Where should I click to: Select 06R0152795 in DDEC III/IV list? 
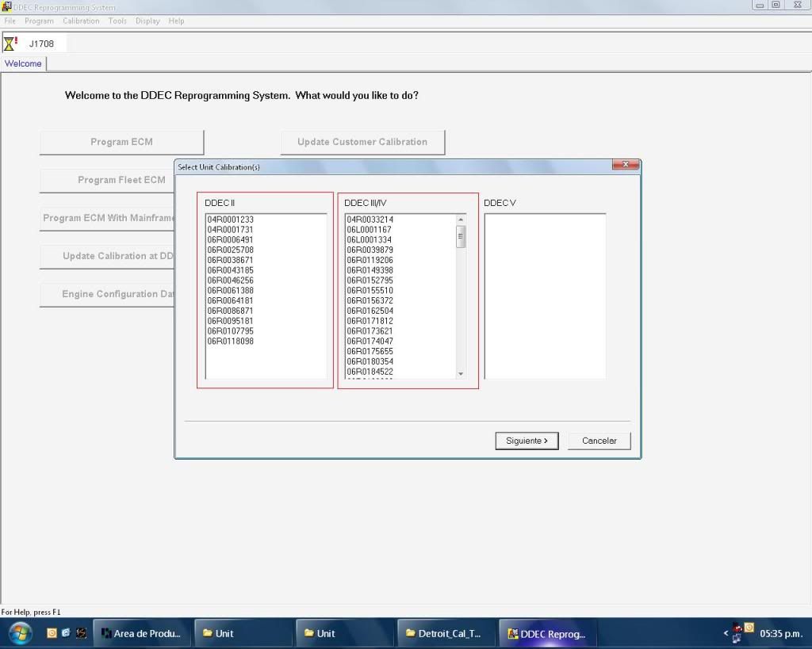pos(370,281)
